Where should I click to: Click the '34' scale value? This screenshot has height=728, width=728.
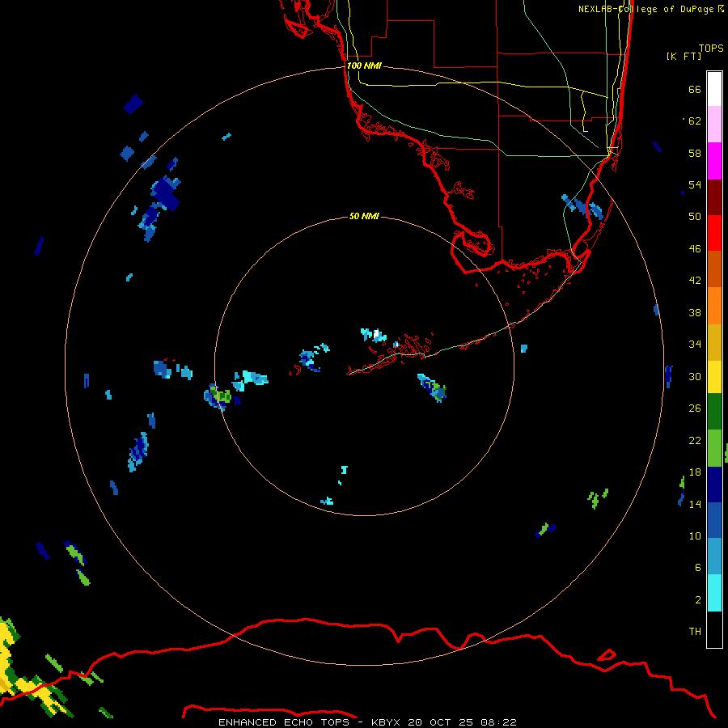695,345
